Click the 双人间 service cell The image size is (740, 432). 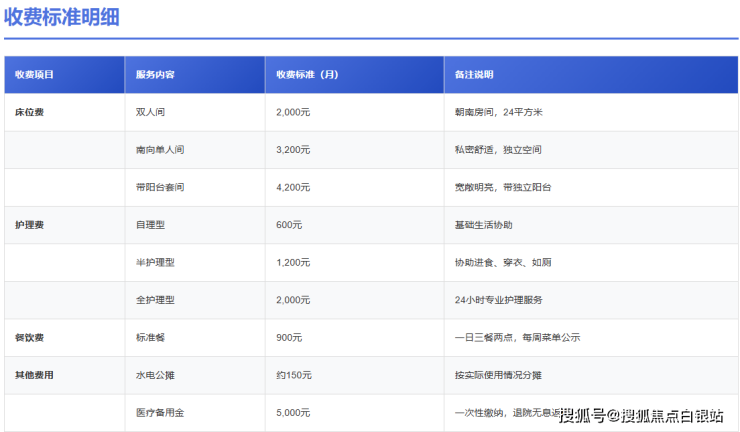click(x=151, y=112)
